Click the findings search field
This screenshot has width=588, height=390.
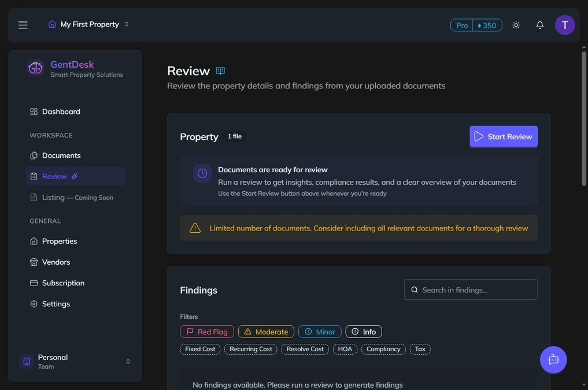click(471, 289)
